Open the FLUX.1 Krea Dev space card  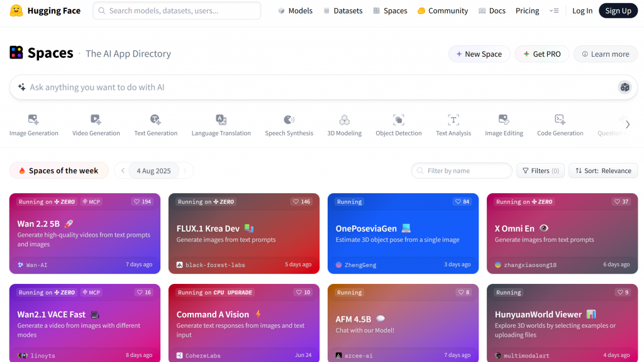pos(244,233)
